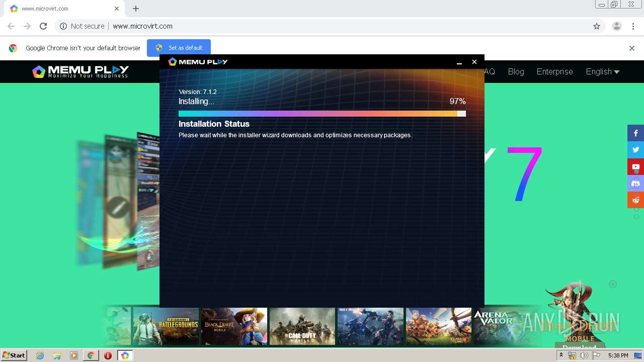Open the Blog menu link
Image resolution: width=644 pixels, height=362 pixels.
(516, 71)
